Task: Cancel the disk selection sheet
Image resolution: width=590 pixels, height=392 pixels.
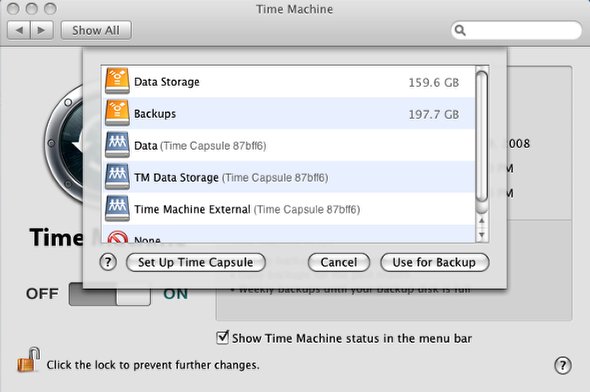Action: click(339, 262)
